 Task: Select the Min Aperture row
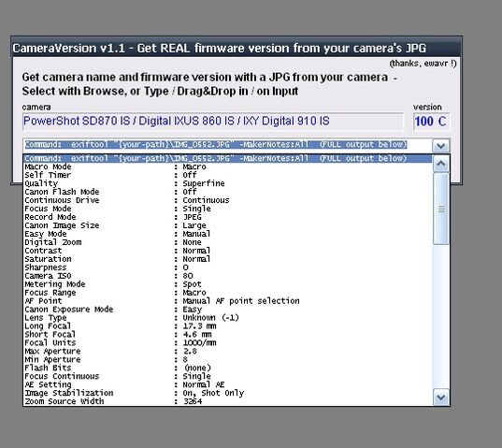click(x=227, y=360)
